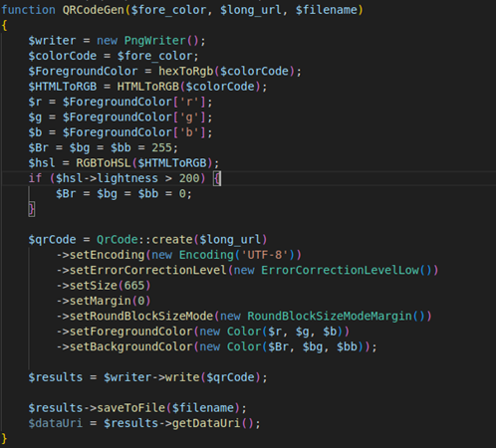Click the value 255 in assignment
The image size is (496, 448).
(161, 147)
